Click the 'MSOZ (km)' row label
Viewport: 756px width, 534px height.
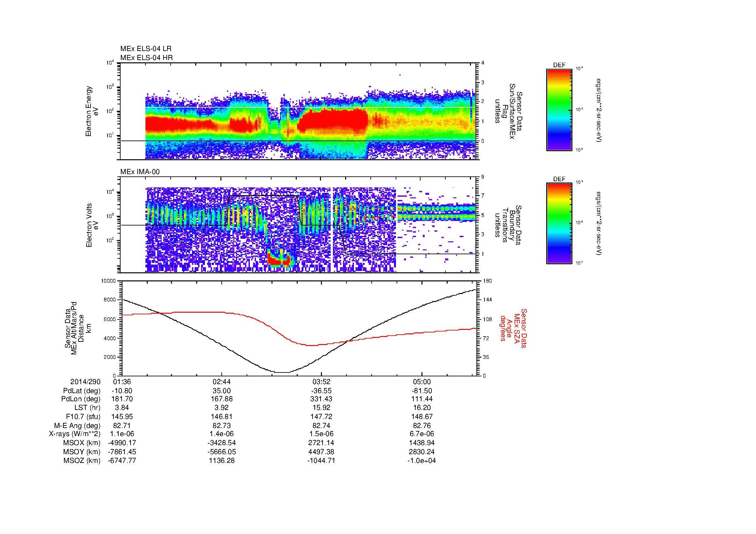pyautogui.click(x=82, y=461)
